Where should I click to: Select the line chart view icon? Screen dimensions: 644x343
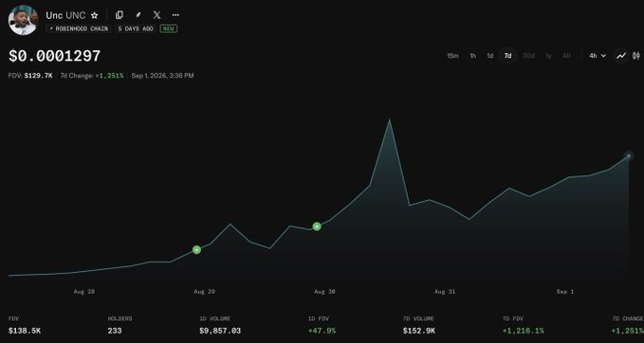click(621, 55)
